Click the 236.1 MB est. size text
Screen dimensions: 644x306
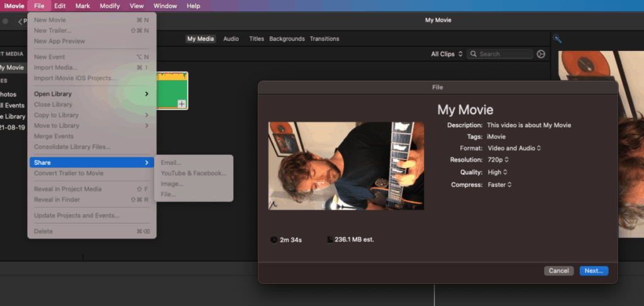[354, 239]
